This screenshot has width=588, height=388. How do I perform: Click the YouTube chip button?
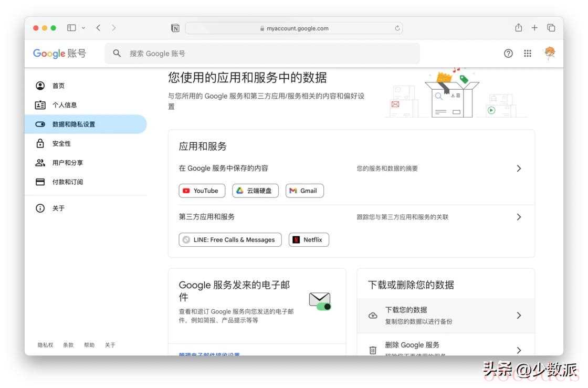(202, 191)
